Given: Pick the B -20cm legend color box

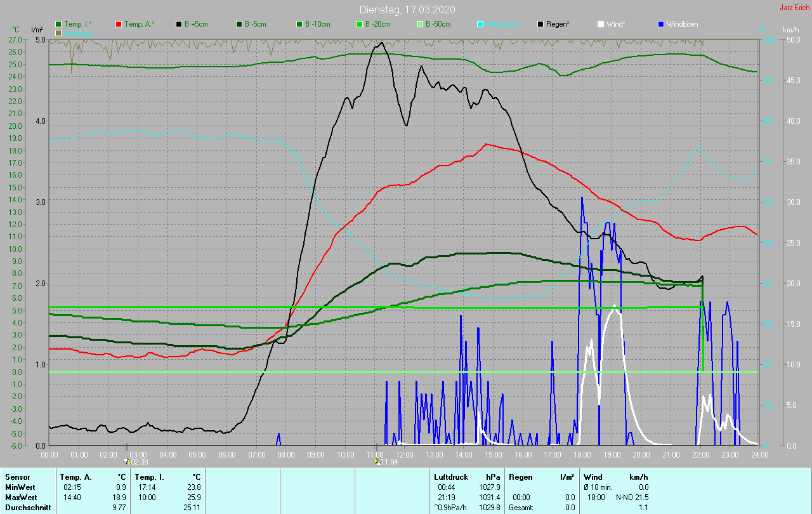Looking at the screenshot, I should pyautogui.click(x=359, y=24).
